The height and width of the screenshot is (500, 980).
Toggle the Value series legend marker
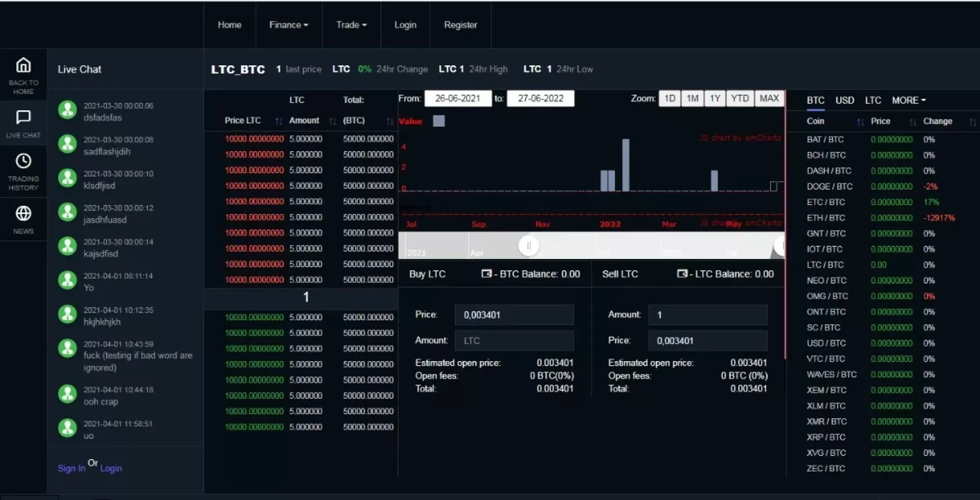coord(438,121)
